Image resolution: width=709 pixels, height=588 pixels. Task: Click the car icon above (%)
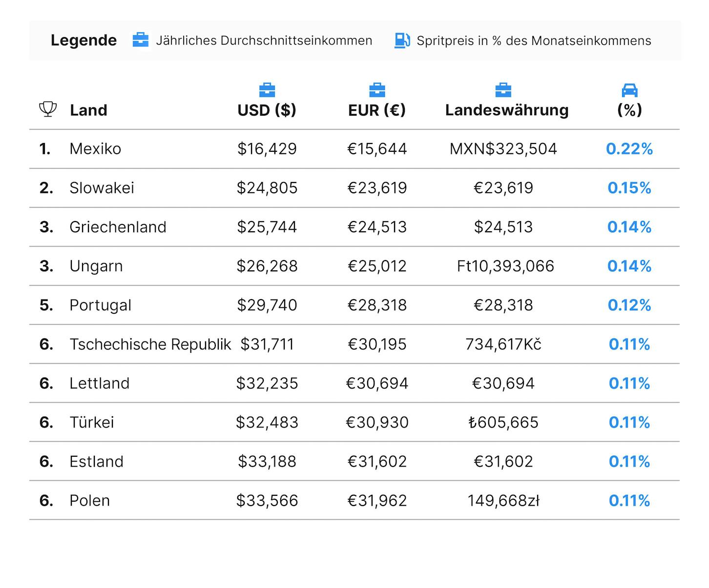[629, 90]
